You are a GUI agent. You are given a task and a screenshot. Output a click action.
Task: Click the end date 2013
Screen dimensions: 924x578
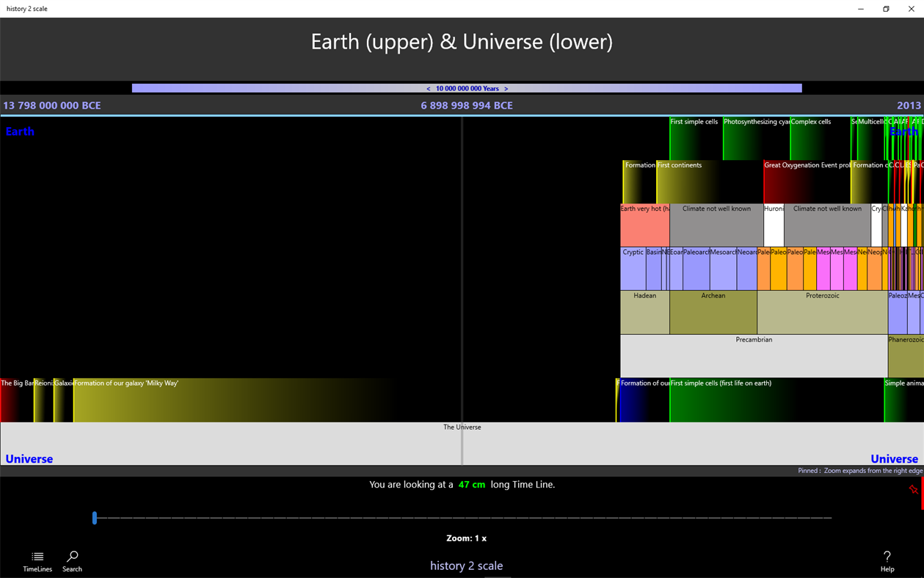909,106
